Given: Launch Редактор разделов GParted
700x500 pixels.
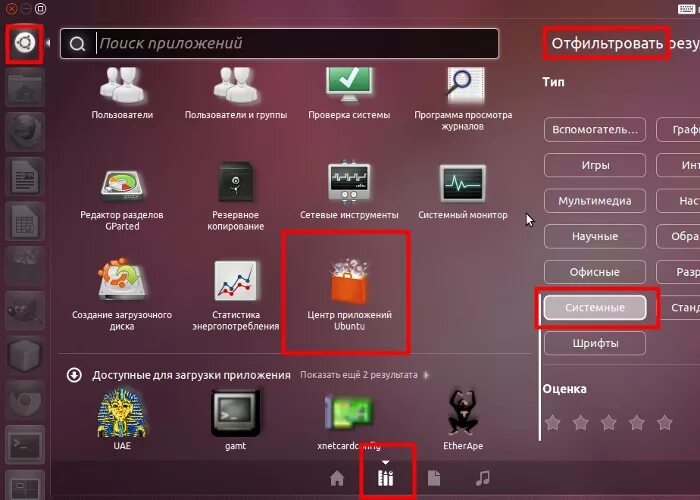Looking at the screenshot, I should [x=122, y=196].
